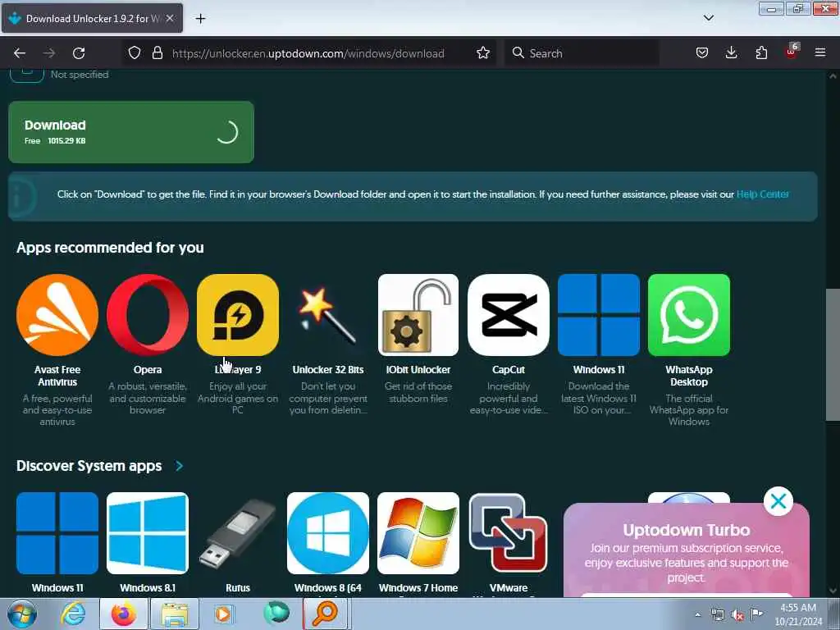Screen dimensions: 840x630
Task: Click the green globe taskbar icon
Action: pos(276,614)
